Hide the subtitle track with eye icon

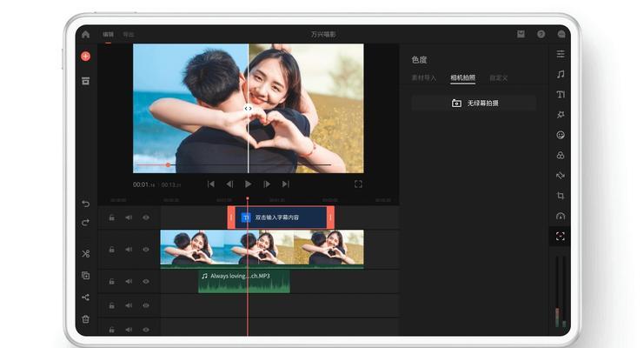click(146, 217)
